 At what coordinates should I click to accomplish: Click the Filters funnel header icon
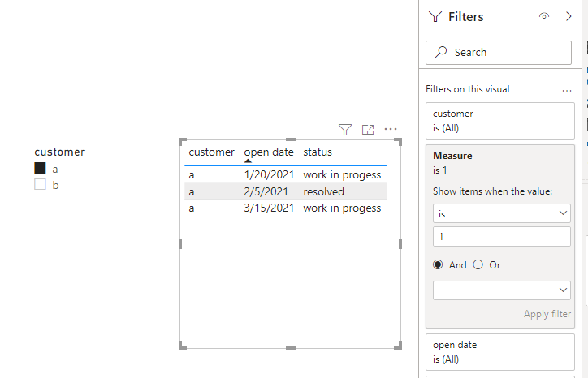[435, 16]
